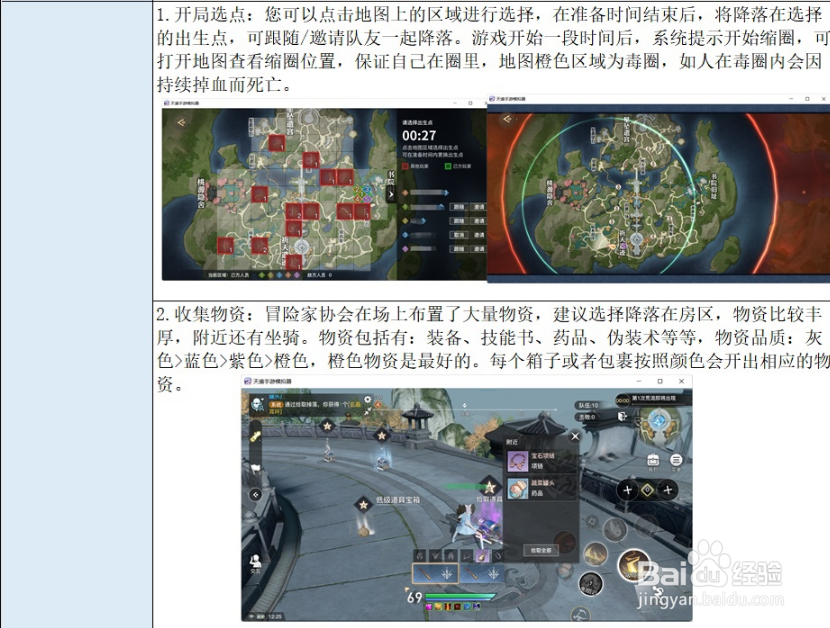Select the highlighted first weapon slot
Image resolution: width=830 pixels, height=628 pixels.
pyautogui.click(x=435, y=573)
